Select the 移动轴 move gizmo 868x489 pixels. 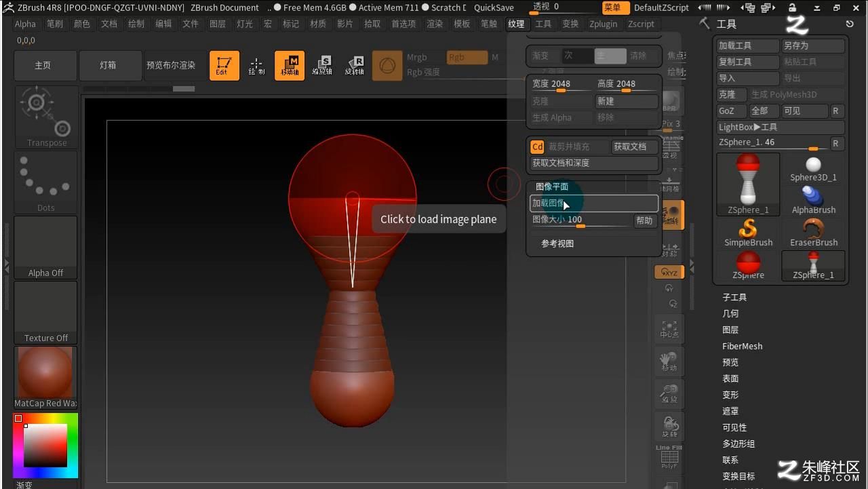pyautogui.click(x=290, y=65)
